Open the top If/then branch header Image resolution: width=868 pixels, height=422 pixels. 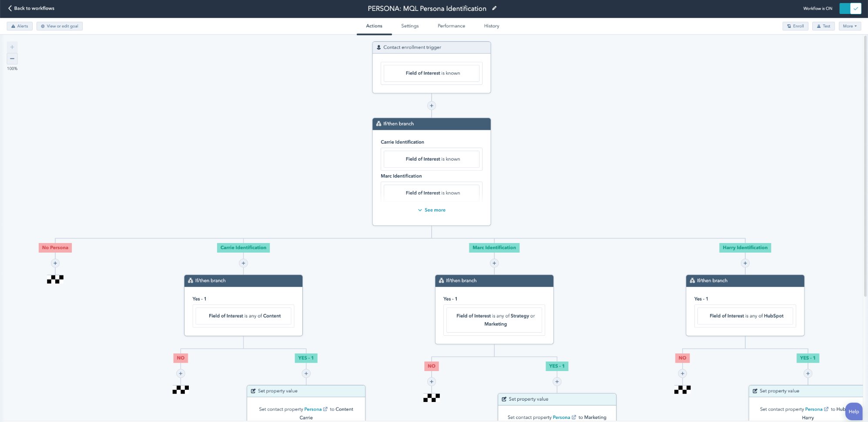coord(432,124)
